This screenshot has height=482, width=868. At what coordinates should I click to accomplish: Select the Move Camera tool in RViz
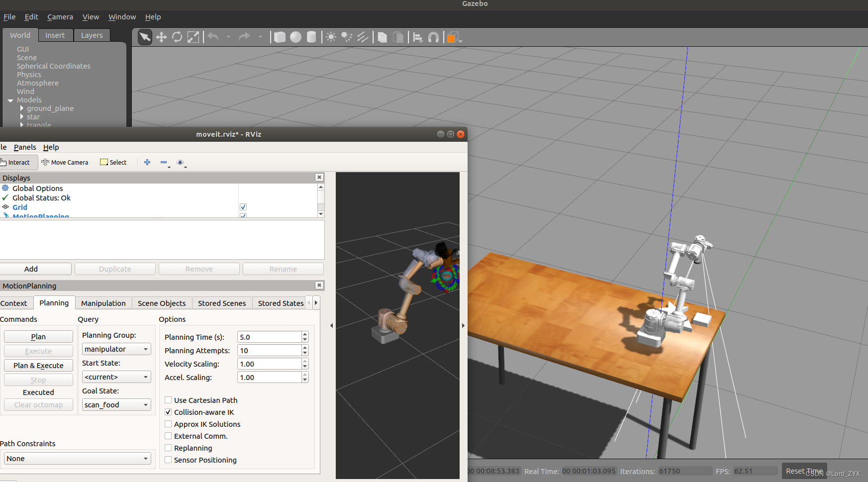(65, 162)
